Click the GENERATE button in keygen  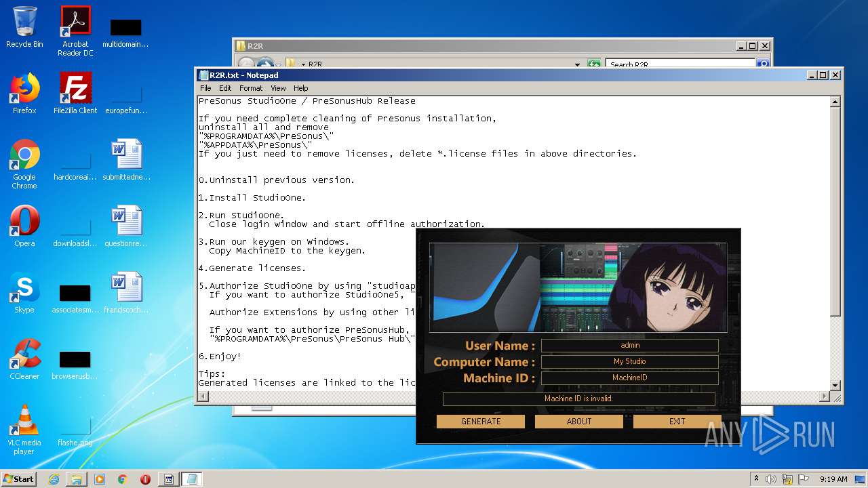coord(481,421)
